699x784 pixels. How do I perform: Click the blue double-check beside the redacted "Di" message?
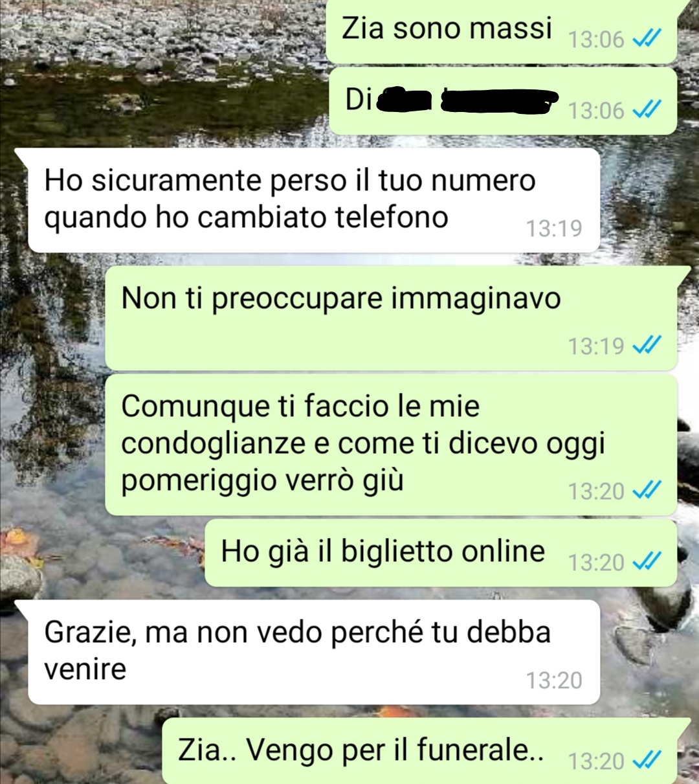(x=647, y=111)
